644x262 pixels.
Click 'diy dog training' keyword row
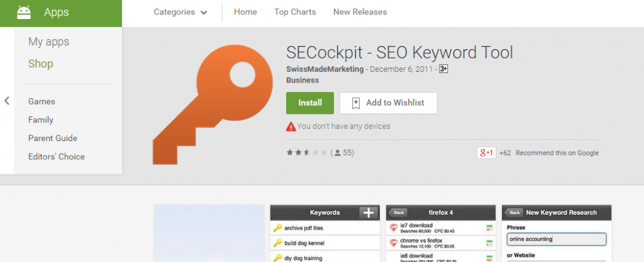325,257
